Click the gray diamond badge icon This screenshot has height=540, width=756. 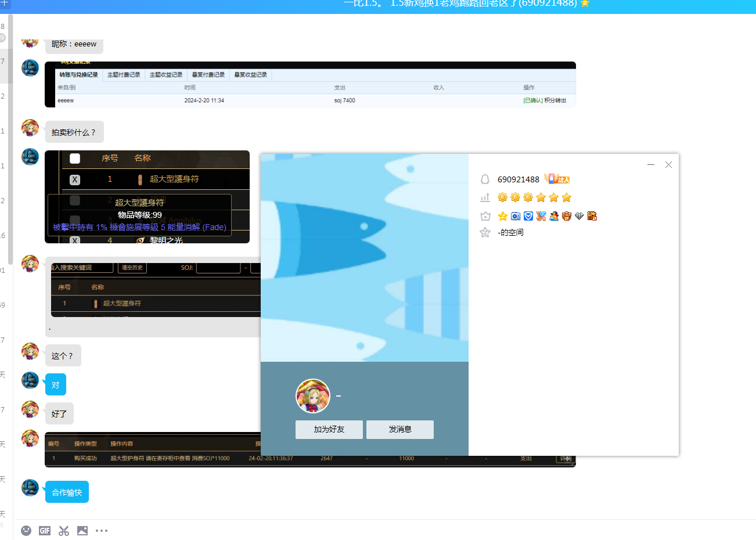point(579,216)
